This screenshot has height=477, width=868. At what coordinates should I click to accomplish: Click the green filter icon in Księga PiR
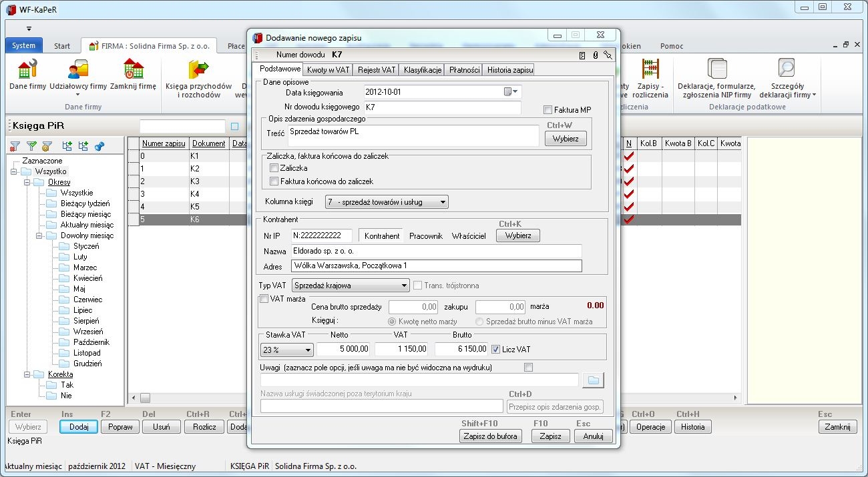[x=31, y=145]
